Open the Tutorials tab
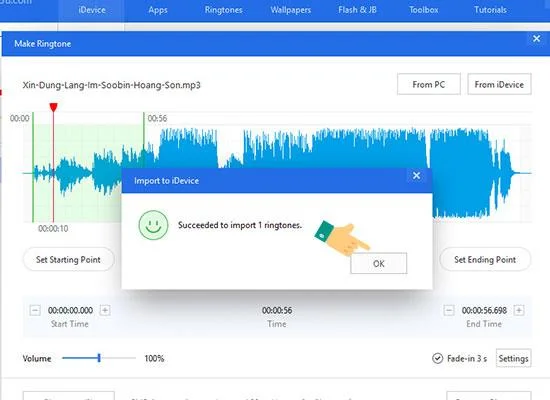The height and width of the screenshot is (400, 550). pos(490,10)
